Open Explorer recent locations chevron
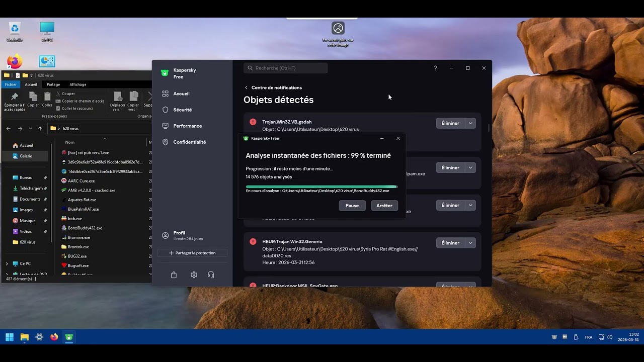 tap(31, 128)
